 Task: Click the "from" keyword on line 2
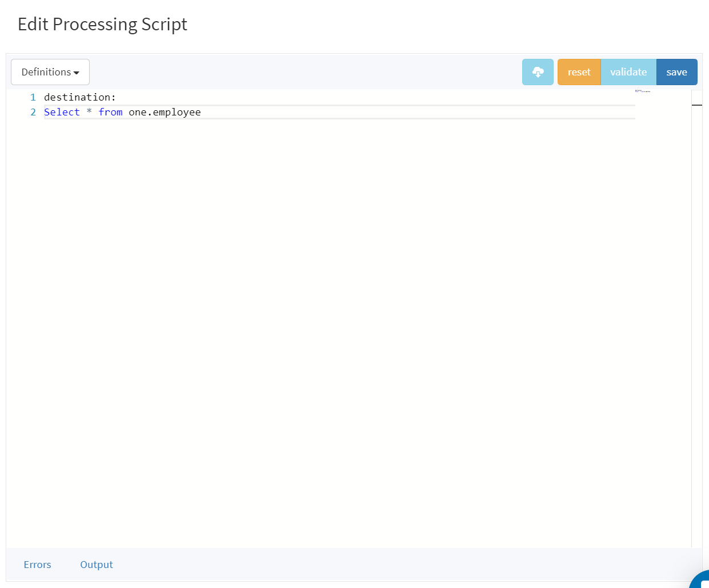(110, 112)
